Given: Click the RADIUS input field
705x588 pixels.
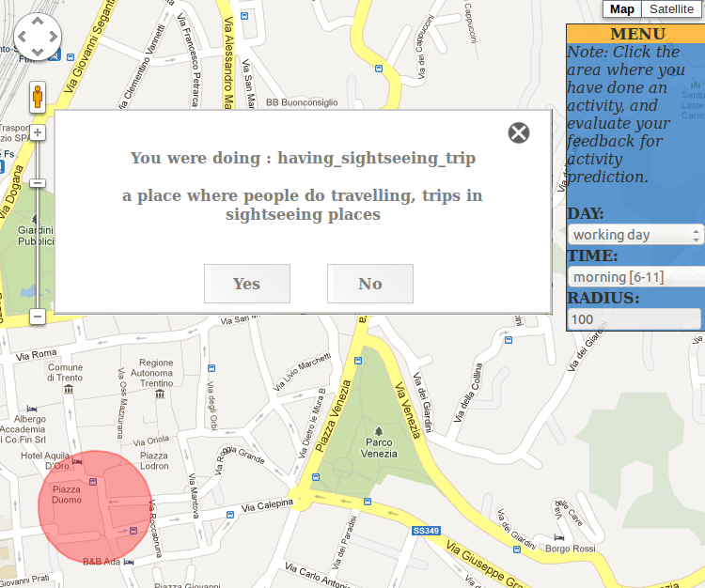Looking at the screenshot, I should 634,319.
